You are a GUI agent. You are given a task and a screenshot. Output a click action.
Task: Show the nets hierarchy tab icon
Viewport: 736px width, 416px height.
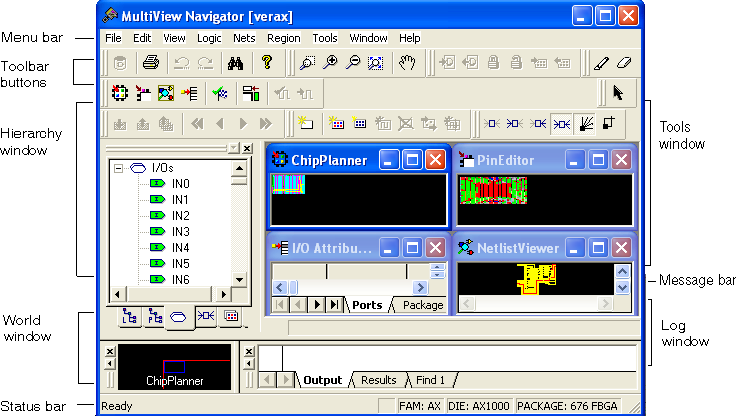pyautogui.click(x=206, y=316)
